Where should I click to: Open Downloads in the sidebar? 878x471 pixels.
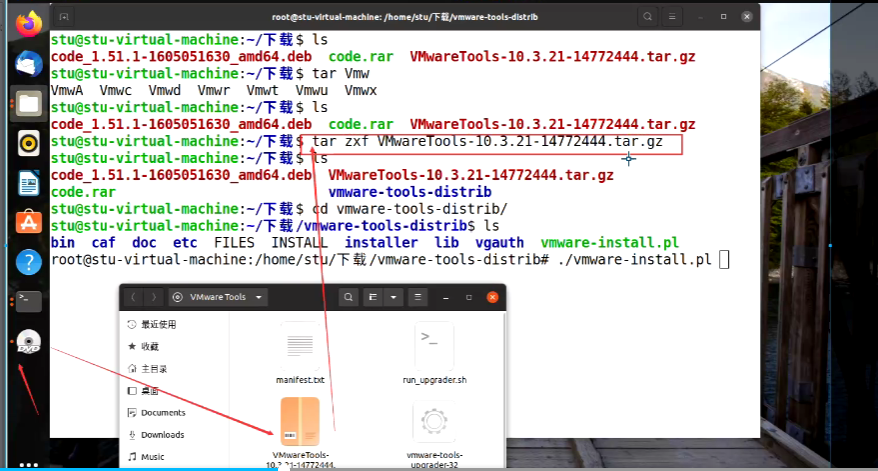(x=162, y=435)
